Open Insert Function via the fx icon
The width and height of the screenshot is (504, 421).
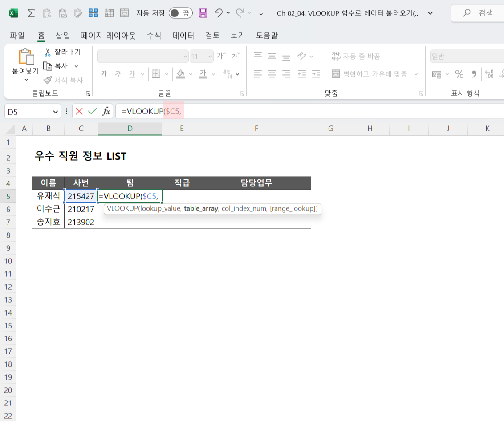[106, 111]
